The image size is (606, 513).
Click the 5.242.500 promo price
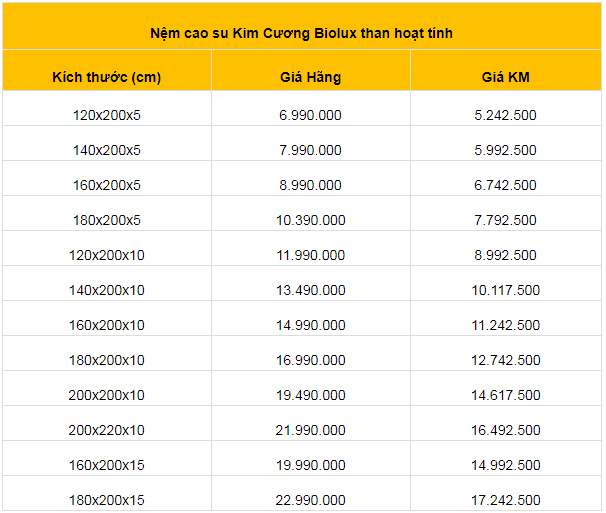coord(506,115)
